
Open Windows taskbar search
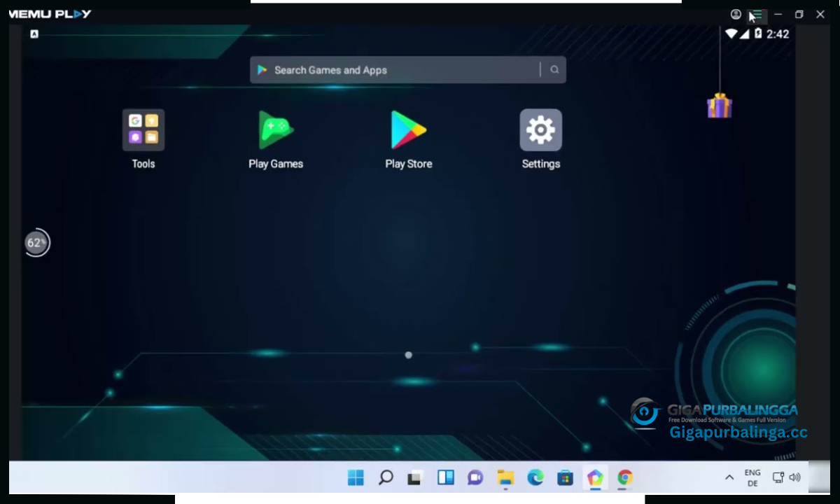[x=386, y=478]
